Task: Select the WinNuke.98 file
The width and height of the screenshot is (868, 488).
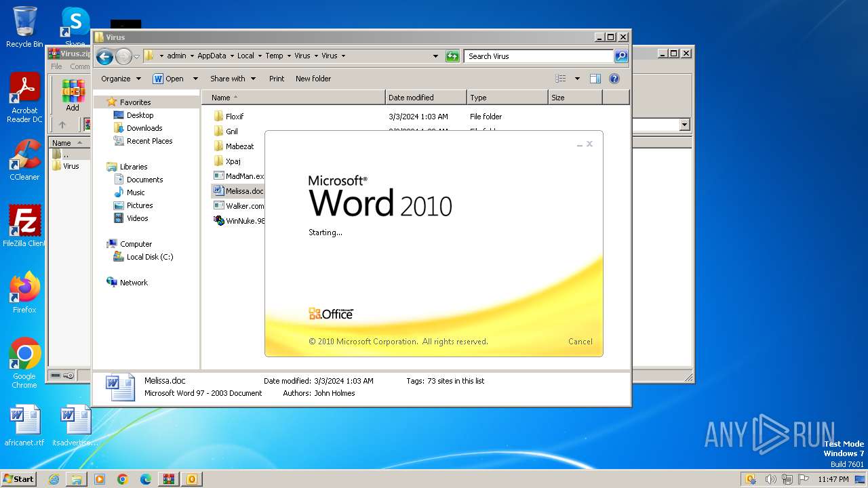Action: click(239, 221)
